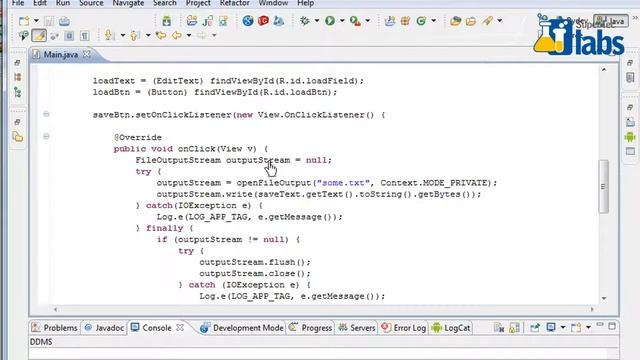The image size is (640, 360).
Task: Open the Refactor menu
Action: click(x=234, y=3)
